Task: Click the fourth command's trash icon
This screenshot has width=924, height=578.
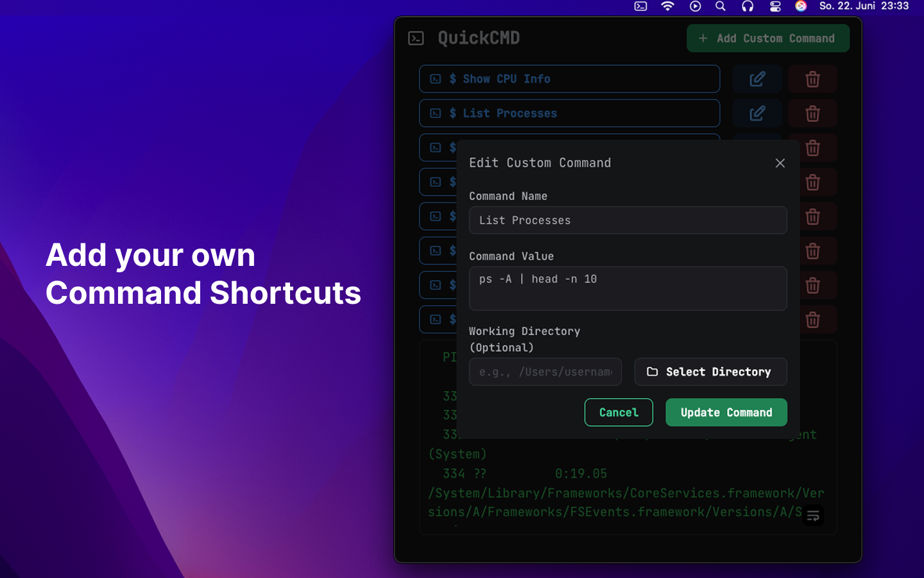Action: point(813,182)
